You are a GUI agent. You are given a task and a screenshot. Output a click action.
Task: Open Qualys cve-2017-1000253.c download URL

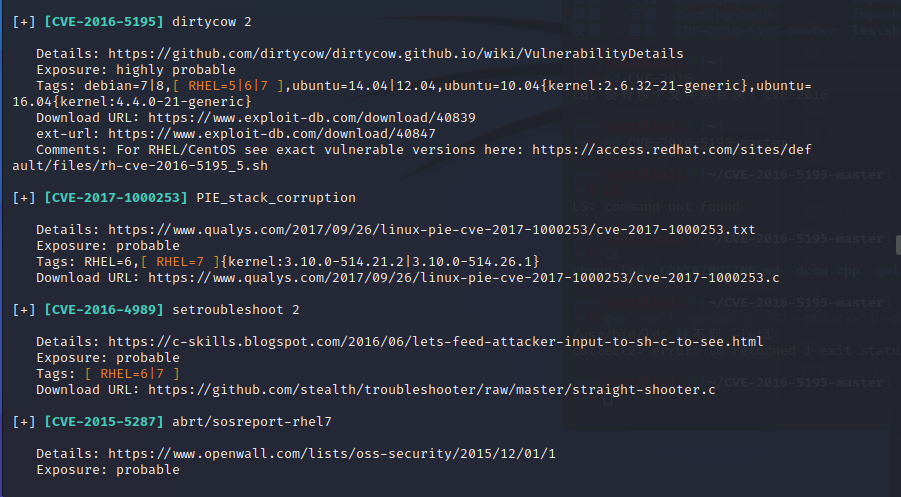[x=464, y=278]
